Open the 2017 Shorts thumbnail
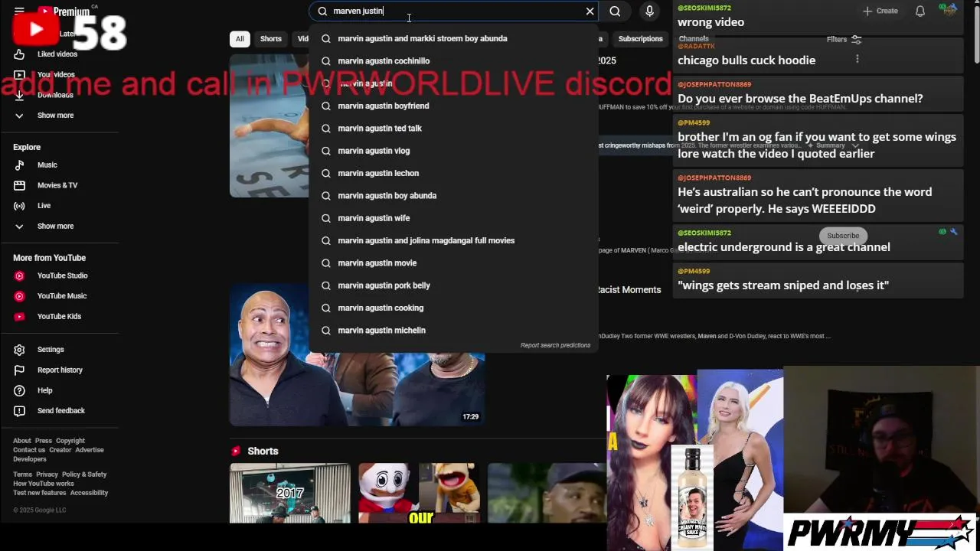 290,494
